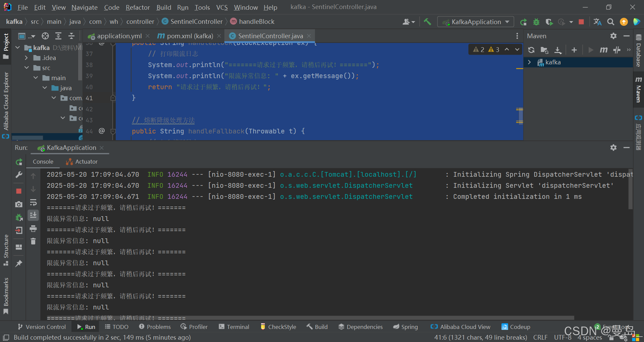
Task: Open Alibaba Cloud View tool window
Action: click(461, 327)
